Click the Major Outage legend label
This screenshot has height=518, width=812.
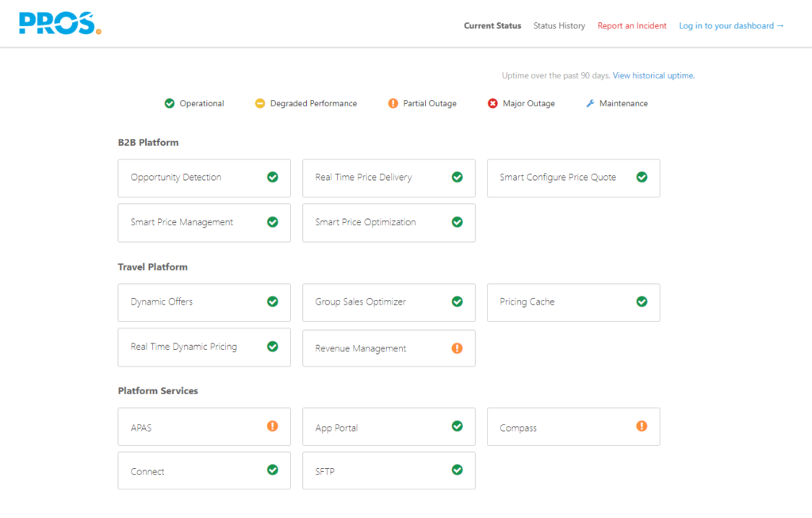[529, 104]
